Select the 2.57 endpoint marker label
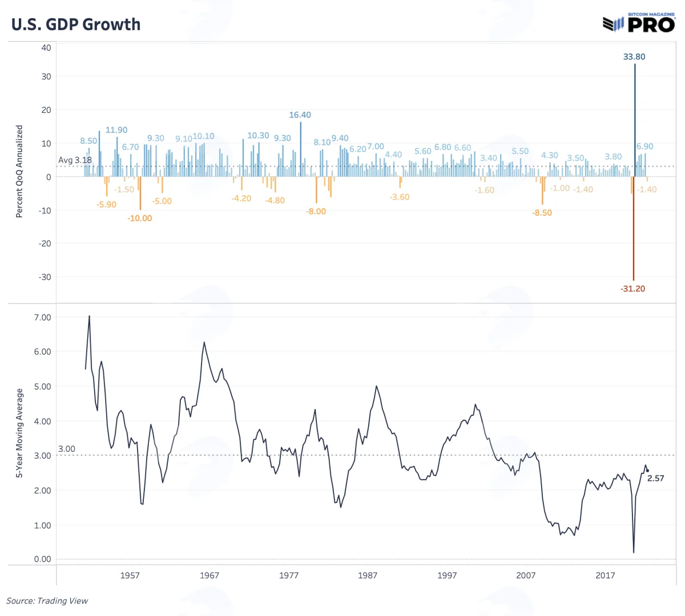This screenshot has width=685, height=616. point(655,478)
